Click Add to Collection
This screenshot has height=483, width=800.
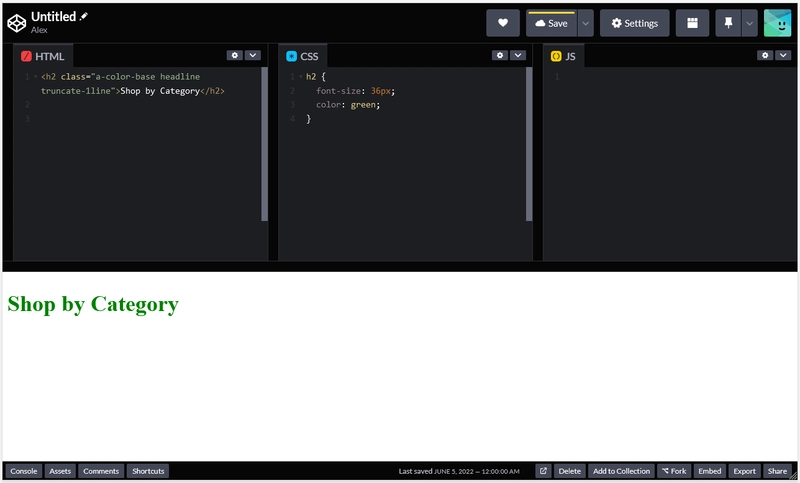[x=621, y=471]
